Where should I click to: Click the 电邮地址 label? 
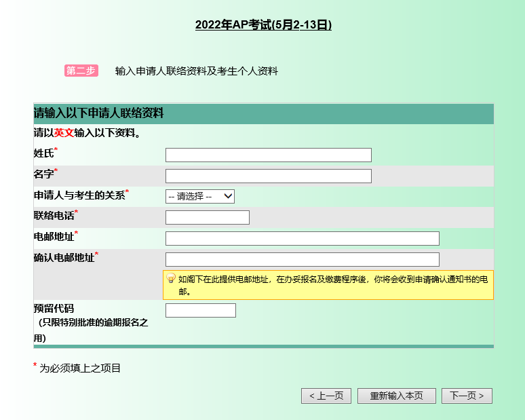[x=54, y=237]
